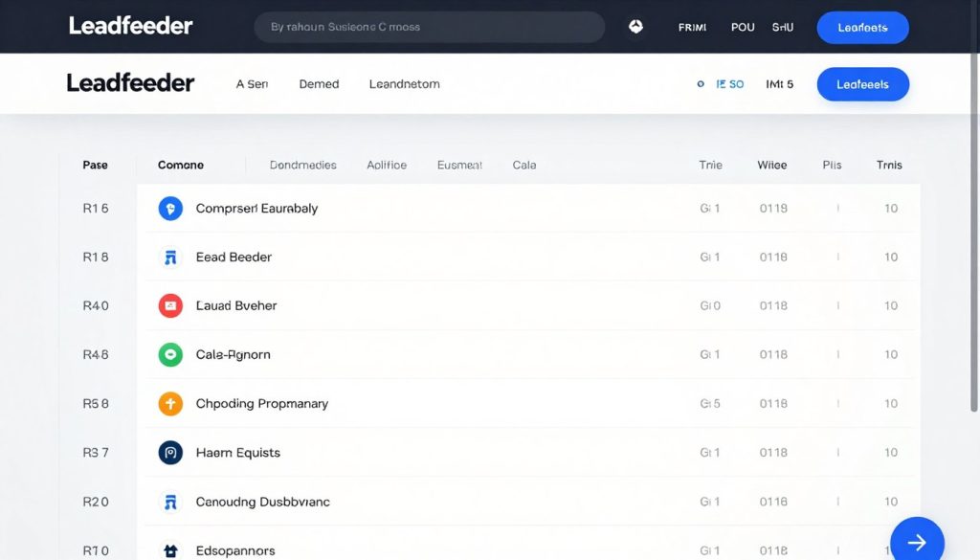980x560 pixels.
Task: Select the Comone tab
Action: 181,165
